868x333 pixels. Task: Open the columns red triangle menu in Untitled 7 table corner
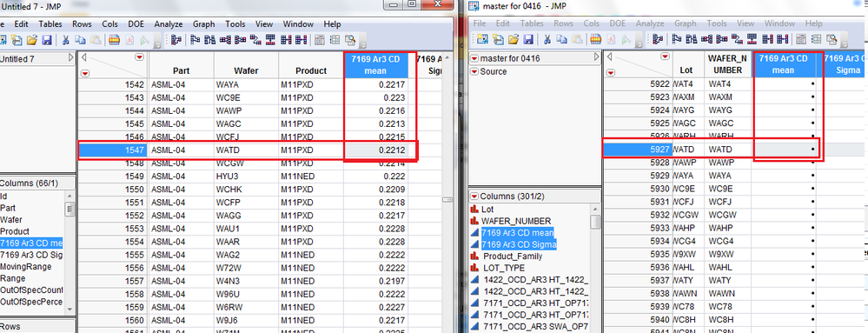139,57
